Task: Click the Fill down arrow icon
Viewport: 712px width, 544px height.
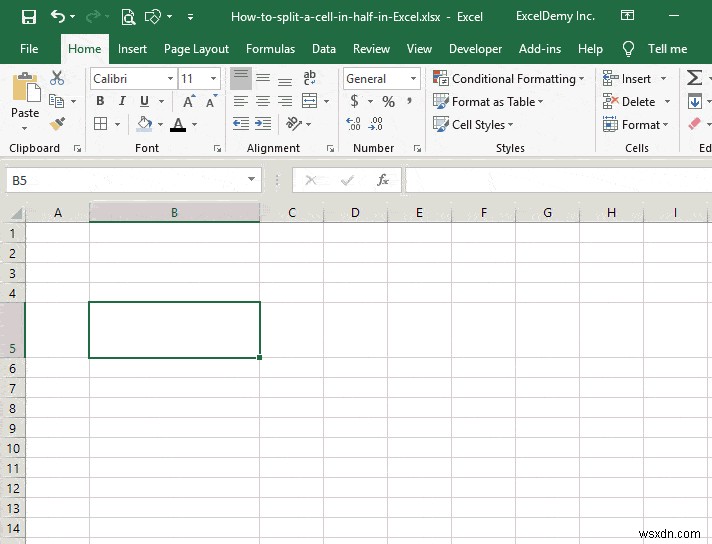Action: pyautogui.click(x=694, y=101)
